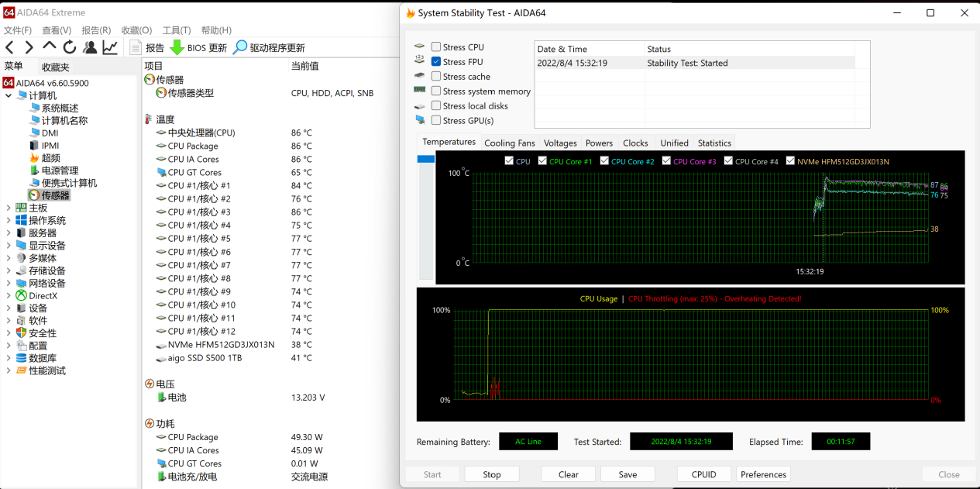Select the 传感器 item in the tree

[49, 195]
